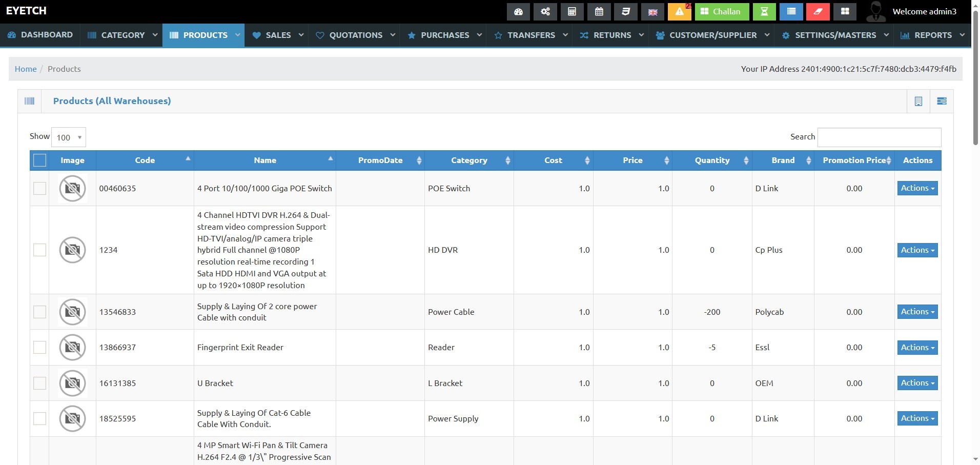Screen dimensions: 980x465
Task: Tick checkbox for product 13546833
Action: pos(39,312)
